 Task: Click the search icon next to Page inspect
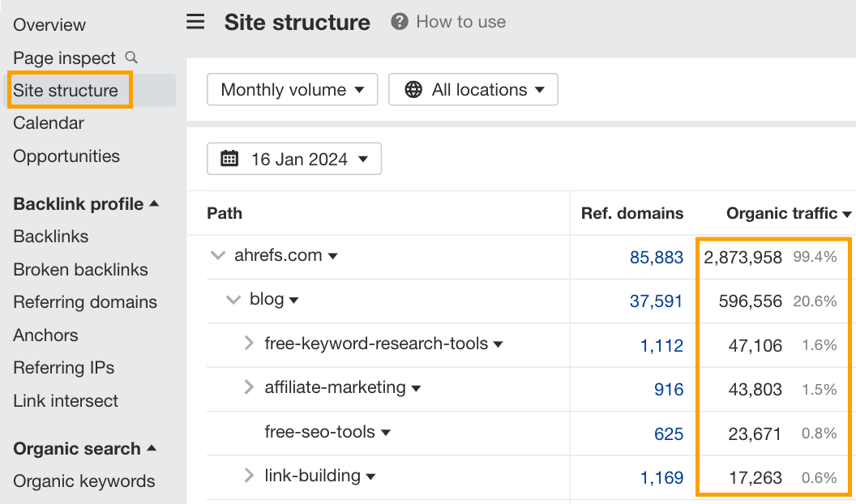(131, 58)
